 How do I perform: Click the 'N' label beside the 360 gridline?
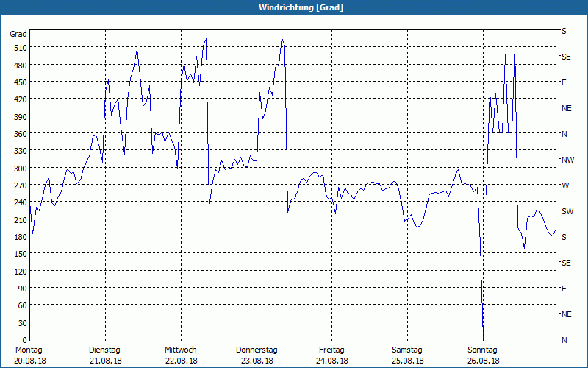(564, 134)
